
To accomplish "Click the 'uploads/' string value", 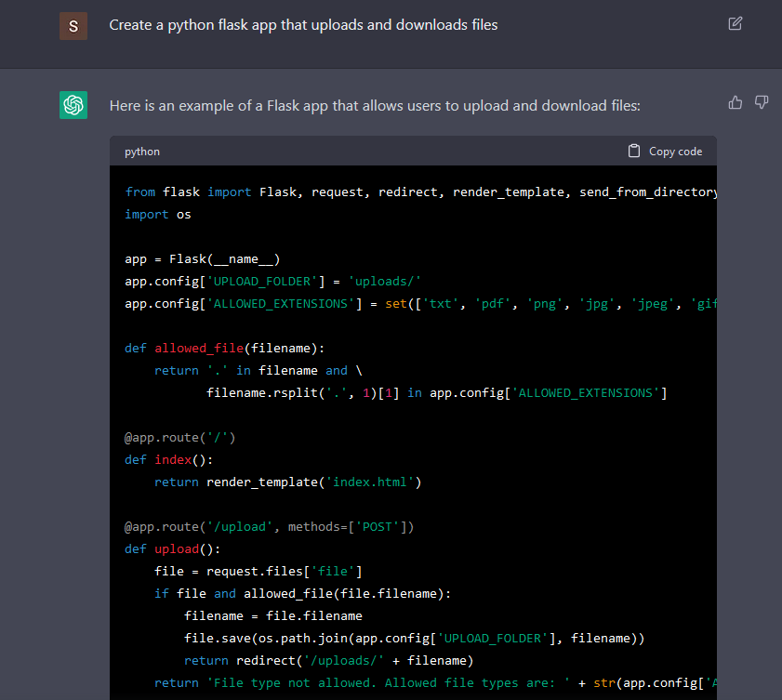I will [x=385, y=282].
